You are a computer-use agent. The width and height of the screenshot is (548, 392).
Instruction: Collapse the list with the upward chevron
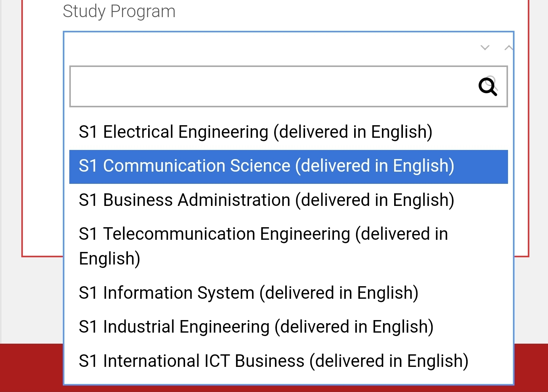pos(508,48)
